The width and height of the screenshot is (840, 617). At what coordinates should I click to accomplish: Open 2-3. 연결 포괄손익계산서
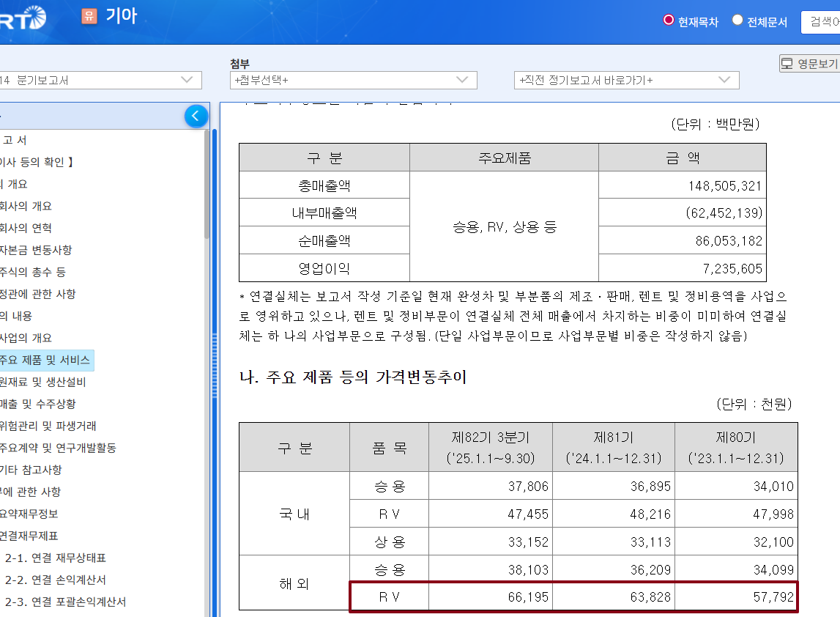point(65,602)
